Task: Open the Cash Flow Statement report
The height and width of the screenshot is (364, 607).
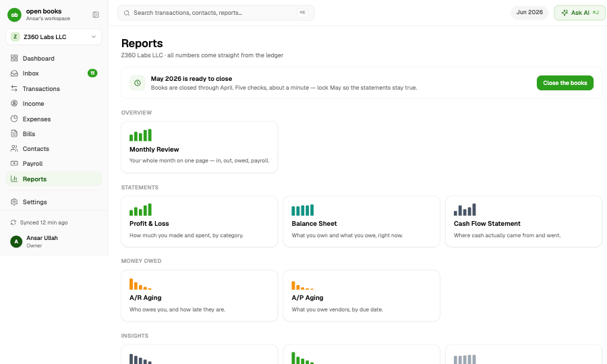Action: click(524, 221)
